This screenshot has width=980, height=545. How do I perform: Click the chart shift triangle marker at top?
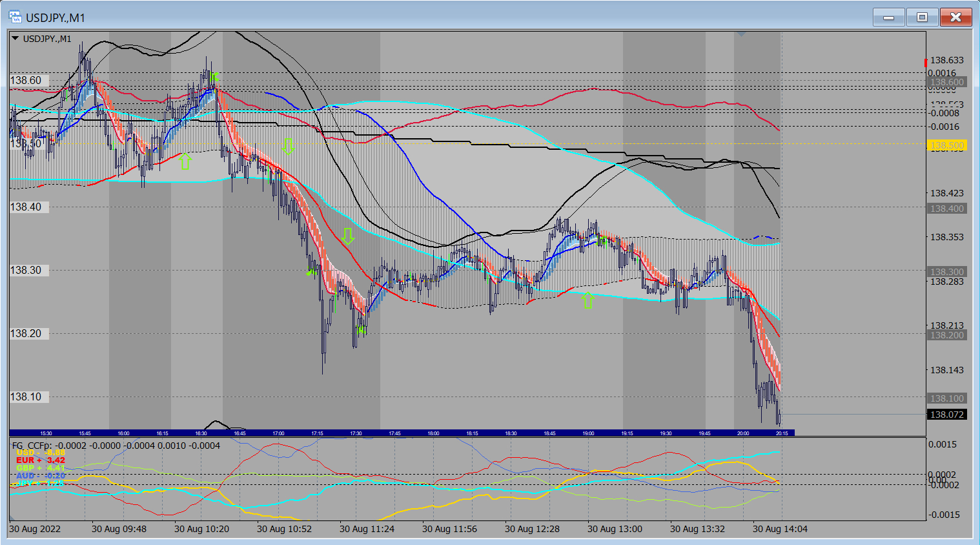(741, 34)
